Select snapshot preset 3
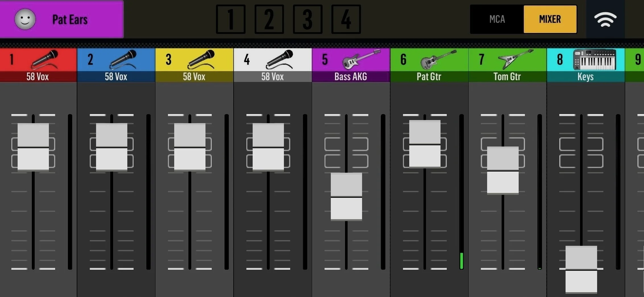This screenshot has width=644, height=297. (x=308, y=19)
